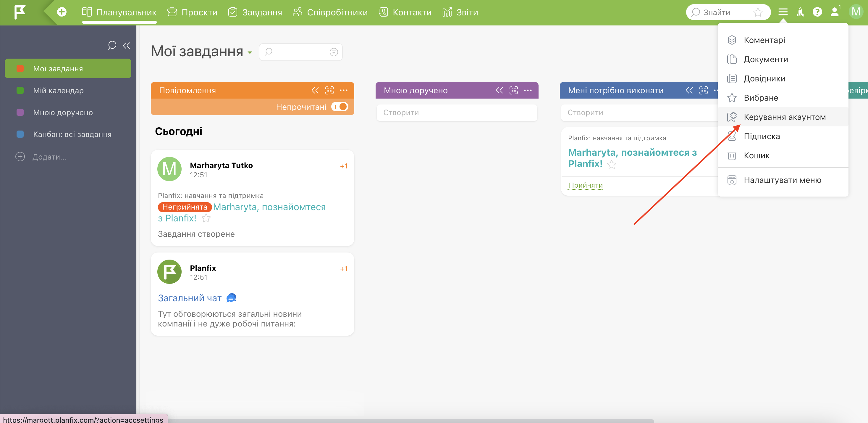Open Підписка from the menu
The height and width of the screenshot is (423, 868).
(783, 136)
